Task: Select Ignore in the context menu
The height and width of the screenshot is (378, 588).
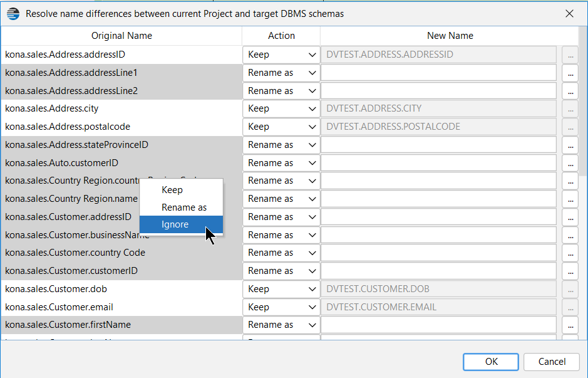Action: point(181,224)
